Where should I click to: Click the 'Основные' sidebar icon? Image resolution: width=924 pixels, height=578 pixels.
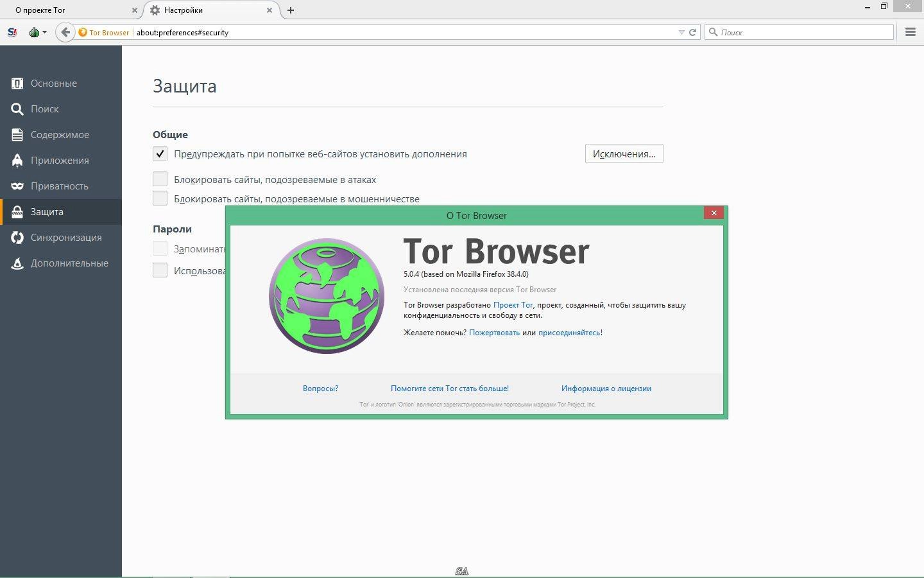(x=17, y=83)
